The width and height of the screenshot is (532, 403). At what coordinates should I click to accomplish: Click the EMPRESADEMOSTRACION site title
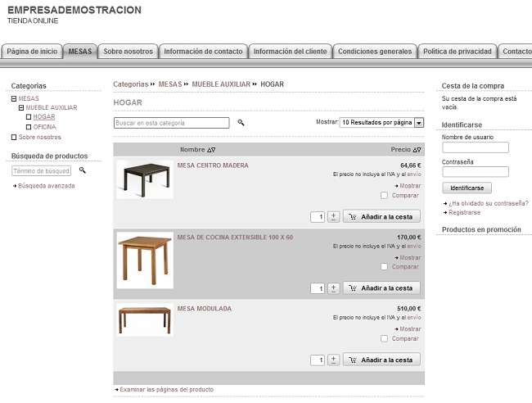click(74, 10)
